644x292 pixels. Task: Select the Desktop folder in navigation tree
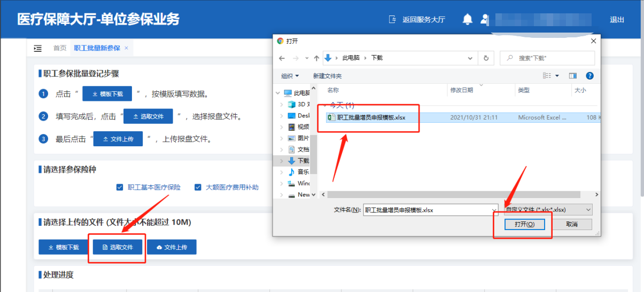(x=299, y=115)
